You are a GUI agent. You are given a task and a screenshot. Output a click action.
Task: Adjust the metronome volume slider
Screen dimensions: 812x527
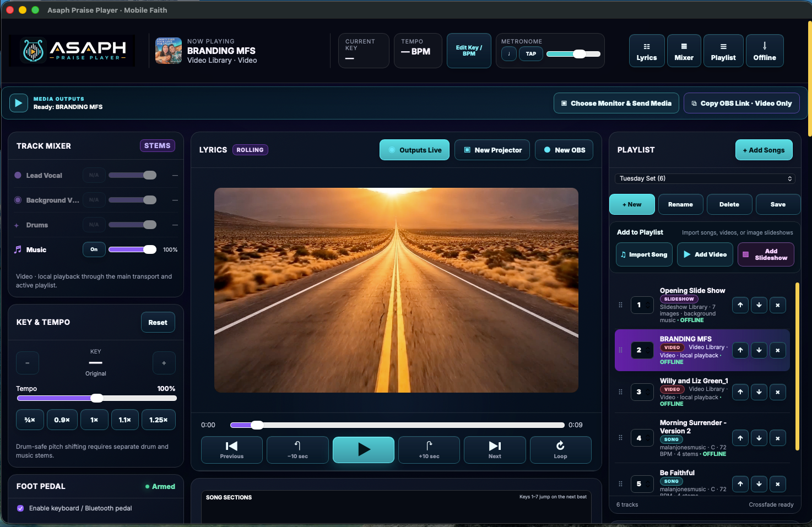tap(573, 54)
